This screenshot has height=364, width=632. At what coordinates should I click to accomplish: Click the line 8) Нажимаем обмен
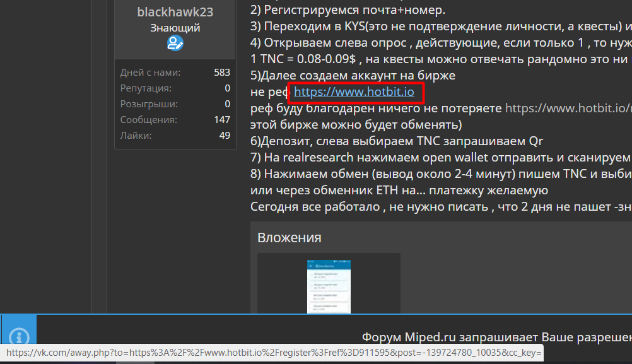pyautogui.click(x=441, y=173)
